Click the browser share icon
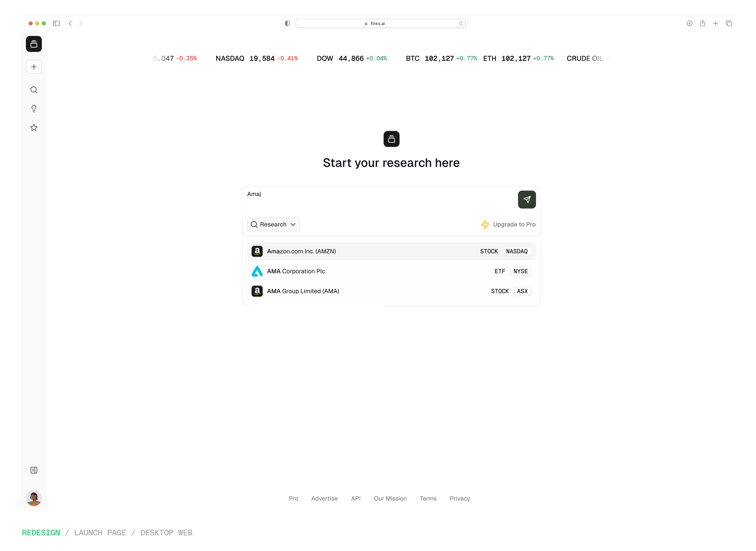The image size is (756, 551). coord(703,23)
